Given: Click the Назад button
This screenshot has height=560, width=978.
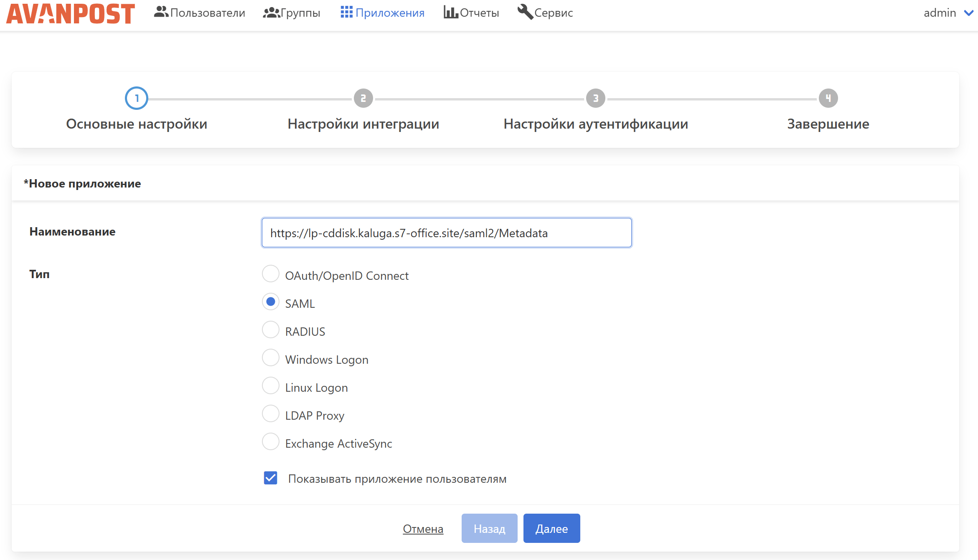Looking at the screenshot, I should pos(490,528).
